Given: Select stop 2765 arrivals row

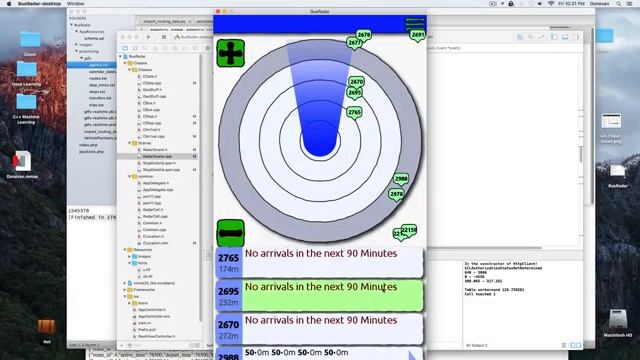Looking at the screenshot, I should (x=320, y=262).
